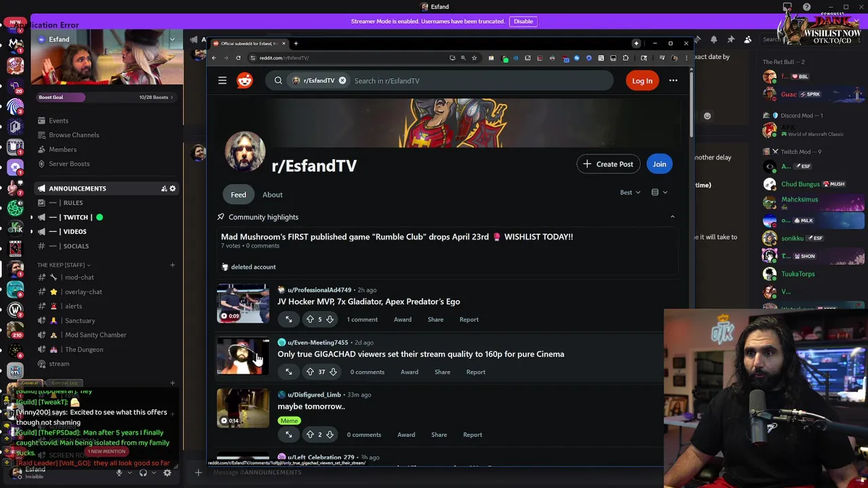Viewport: 868px width, 488px height.
Task: Report the 'maybe tomorrow..' post
Action: pyautogui.click(x=473, y=434)
